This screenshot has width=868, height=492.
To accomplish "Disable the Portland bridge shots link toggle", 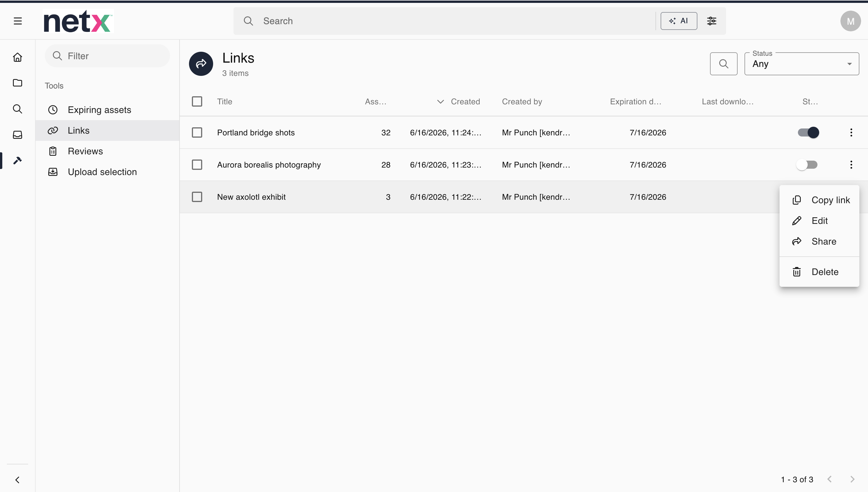I will click(808, 132).
